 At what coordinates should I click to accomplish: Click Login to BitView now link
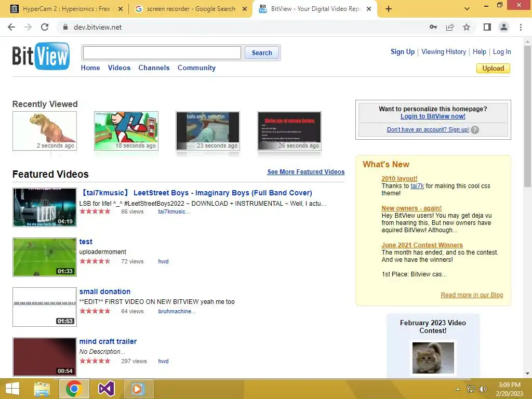click(x=433, y=116)
